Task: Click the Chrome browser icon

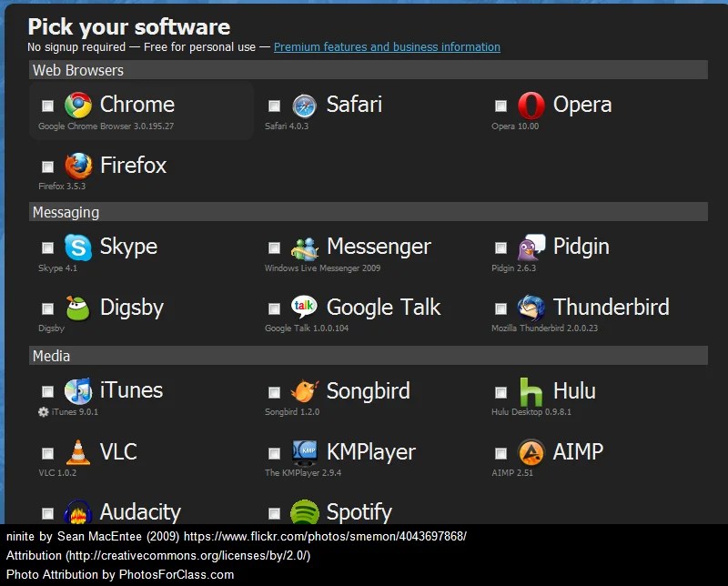Action: [x=78, y=105]
